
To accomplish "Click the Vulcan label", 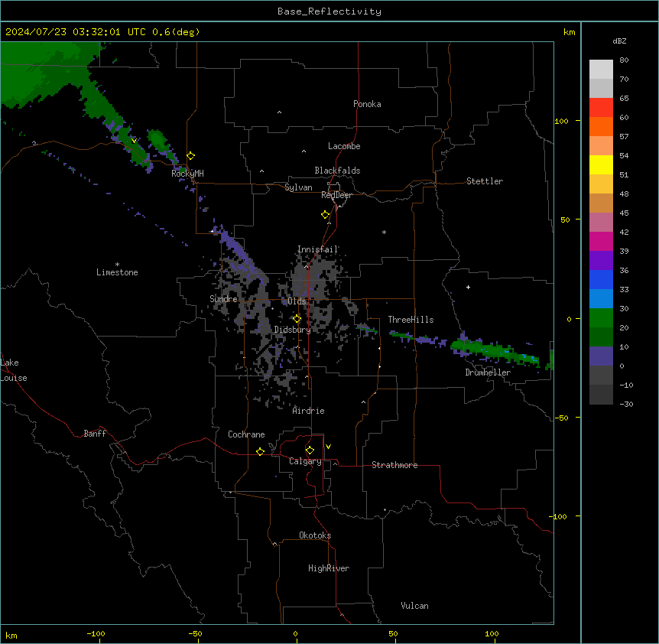I will (x=415, y=606).
